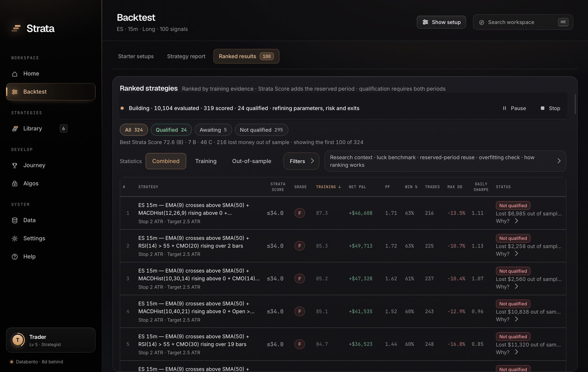The width and height of the screenshot is (588, 372).
Task: Open the Data section
Action: [51, 220]
